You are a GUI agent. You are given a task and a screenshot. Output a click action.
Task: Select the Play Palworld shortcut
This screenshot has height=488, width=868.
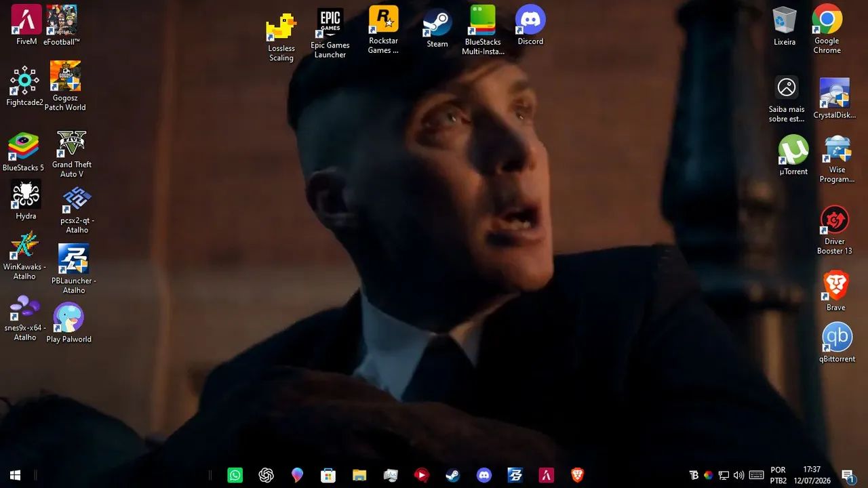click(68, 323)
